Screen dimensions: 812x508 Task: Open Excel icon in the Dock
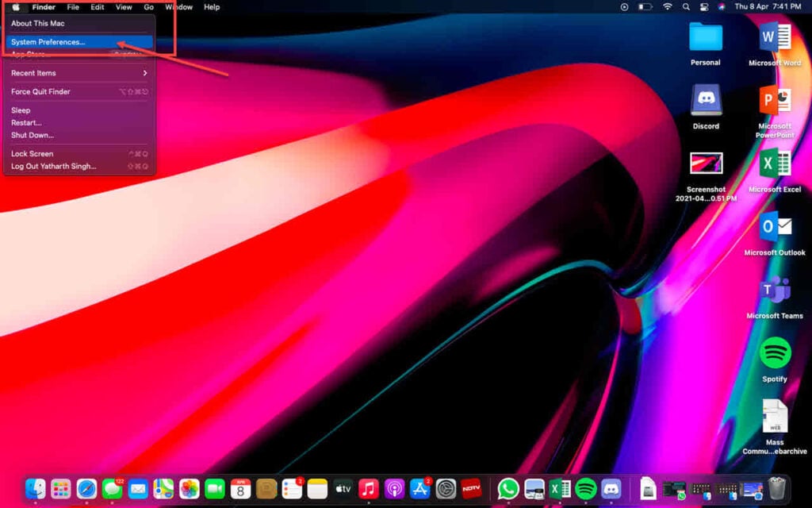click(560, 489)
